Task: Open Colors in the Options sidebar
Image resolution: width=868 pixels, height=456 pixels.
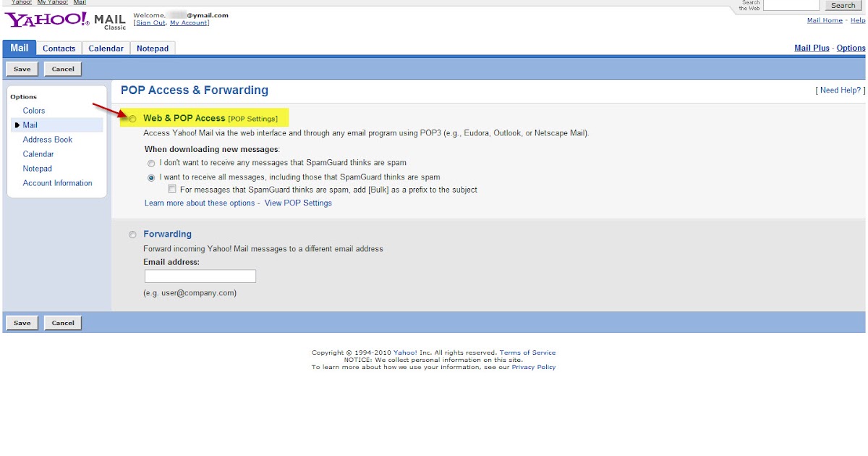Action: click(x=34, y=111)
